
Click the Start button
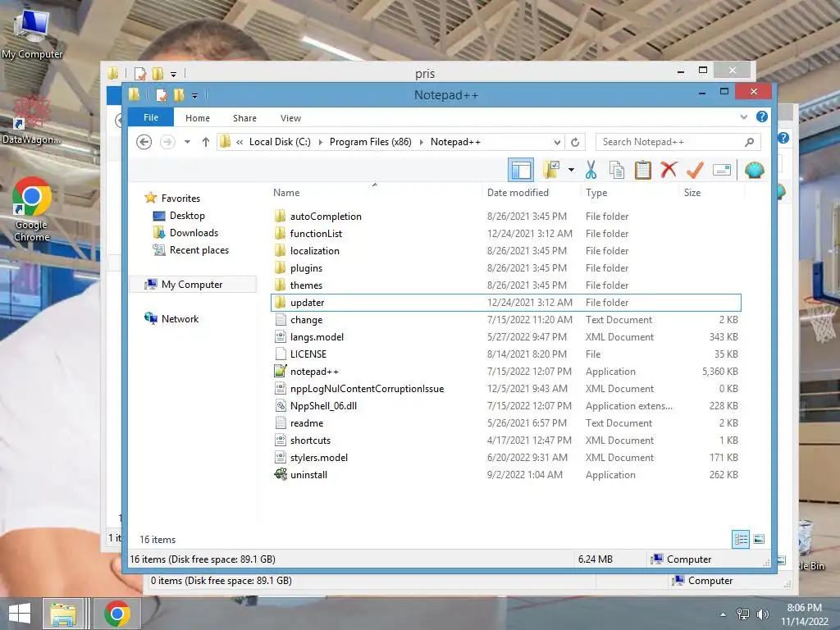click(x=20, y=614)
